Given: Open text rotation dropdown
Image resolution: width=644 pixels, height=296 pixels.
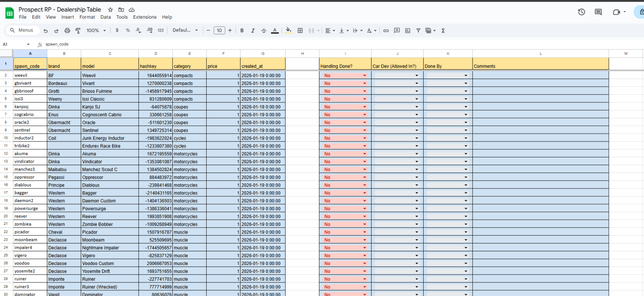Looking at the screenshot, I should click(372, 31).
